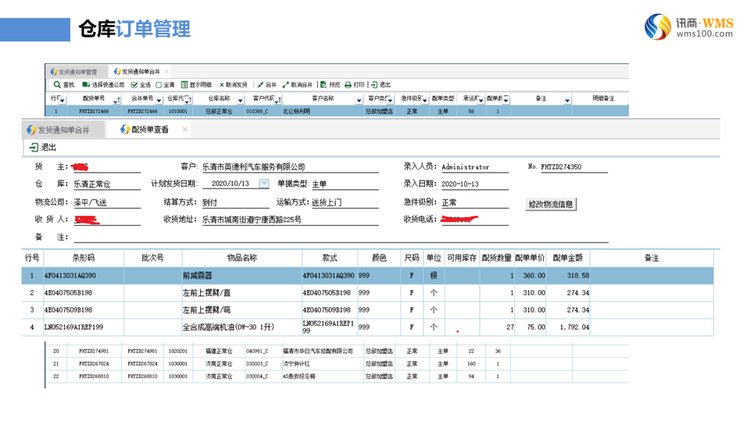Viewport: 750px width, 422px height.
Task: Open the 客户类型 column filter dropdown
Action: point(390,100)
